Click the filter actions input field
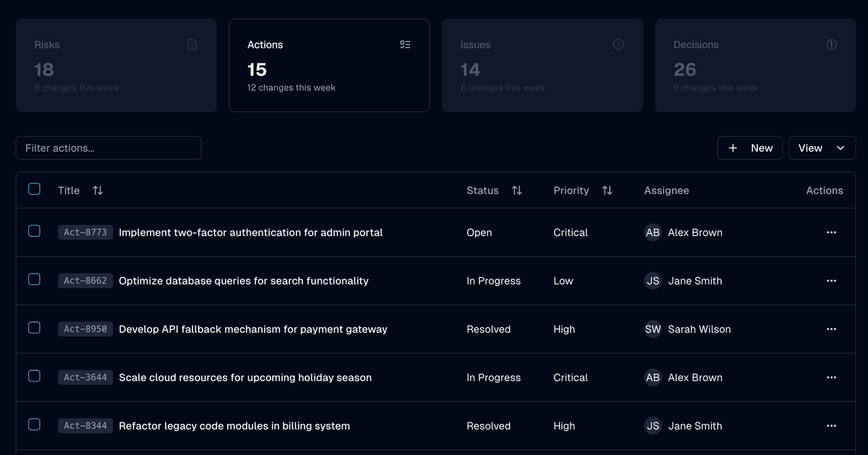The width and height of the screenshot is (868, 455). (109, 148)
